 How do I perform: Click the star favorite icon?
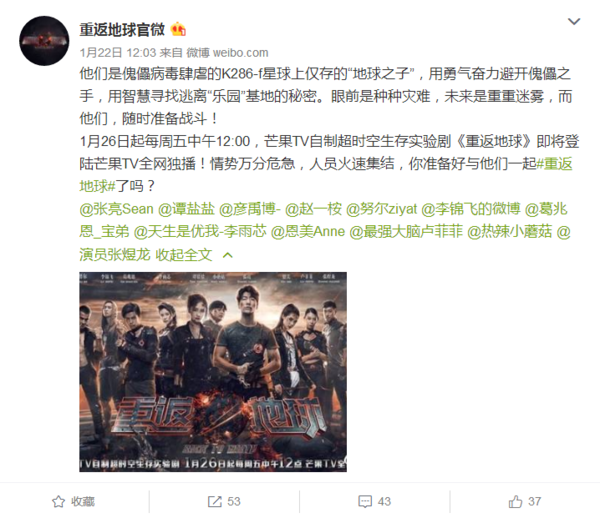[x=58, y=502]
